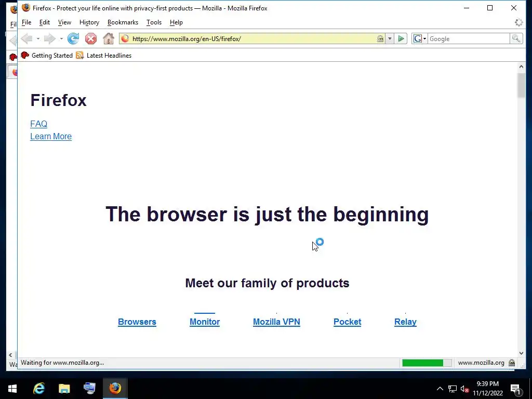Go to the Home page

[109, 38]
